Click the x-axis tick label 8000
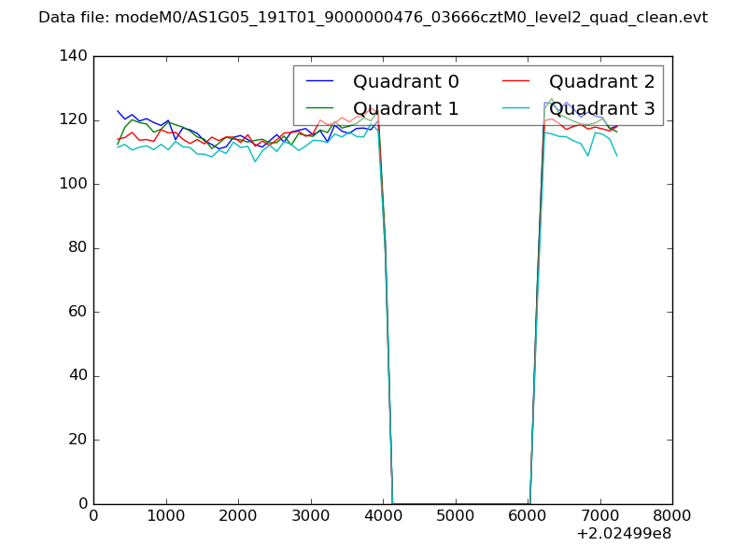Image resolution: width=747 pixels, height=560 pixels. [671, 516]
